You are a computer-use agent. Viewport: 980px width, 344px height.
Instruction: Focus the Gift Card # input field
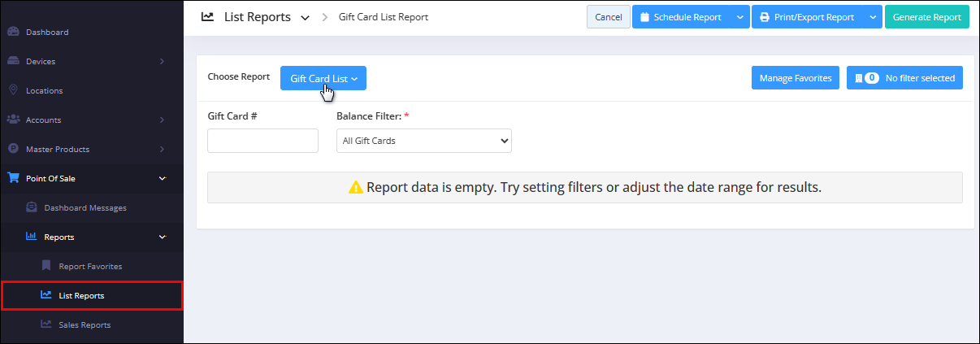click(263, 141)
